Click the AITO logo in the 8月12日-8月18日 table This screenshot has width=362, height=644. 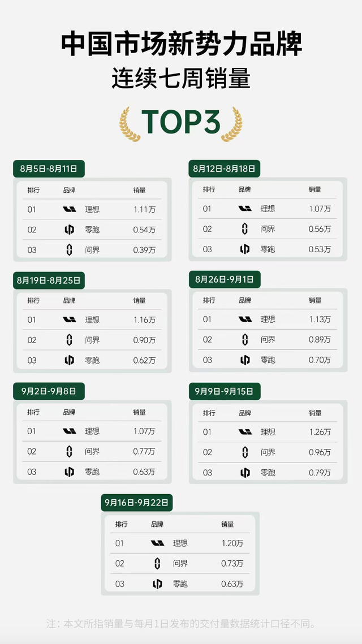pyautogui.click(x=245, y=229)
